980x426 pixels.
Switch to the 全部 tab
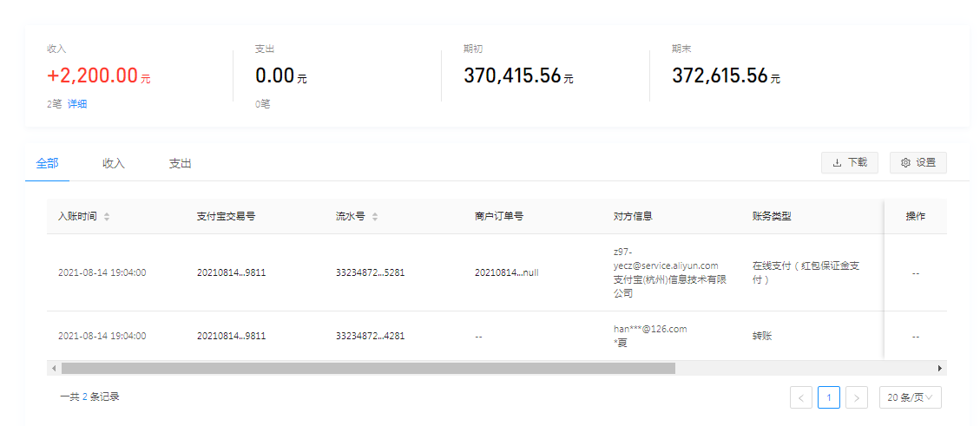click(x=48, y=163)
